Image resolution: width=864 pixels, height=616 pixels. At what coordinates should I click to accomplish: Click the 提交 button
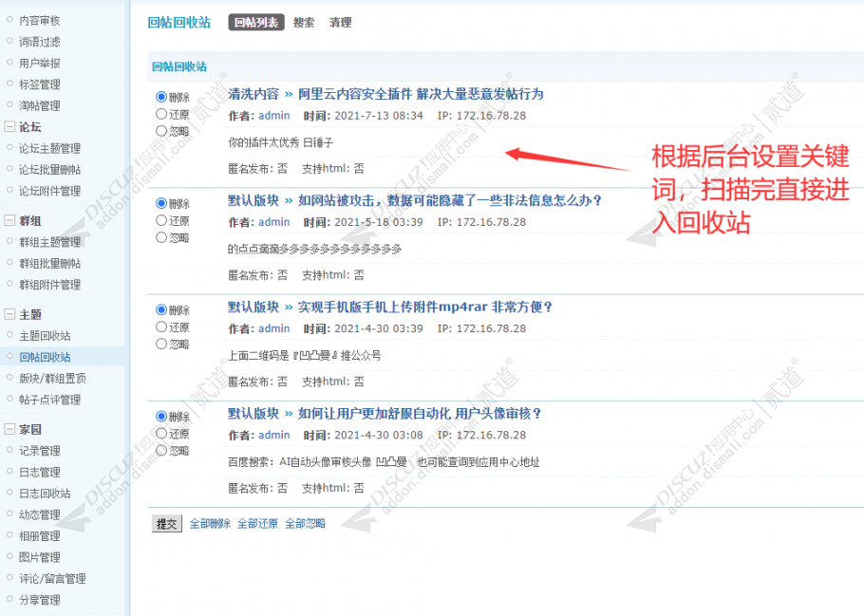[167, 524]
